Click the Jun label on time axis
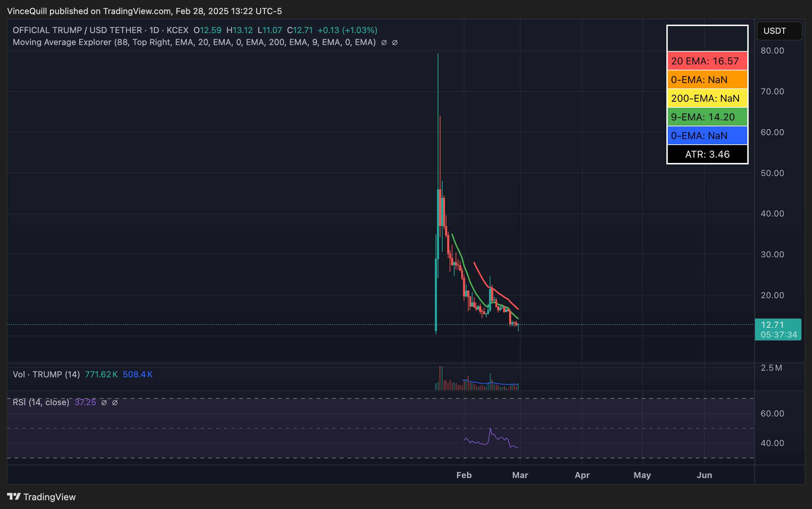 pos(704,475)
